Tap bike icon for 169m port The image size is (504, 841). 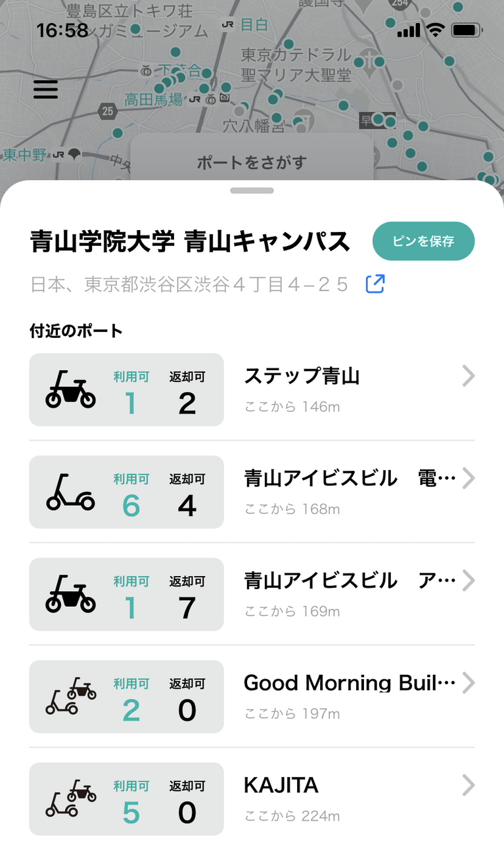pos(70,594)
